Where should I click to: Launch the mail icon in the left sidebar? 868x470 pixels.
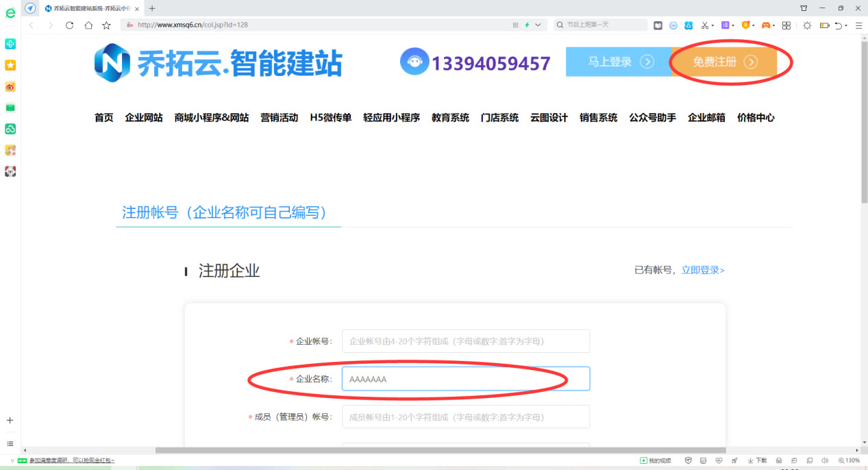click(10, 109)
